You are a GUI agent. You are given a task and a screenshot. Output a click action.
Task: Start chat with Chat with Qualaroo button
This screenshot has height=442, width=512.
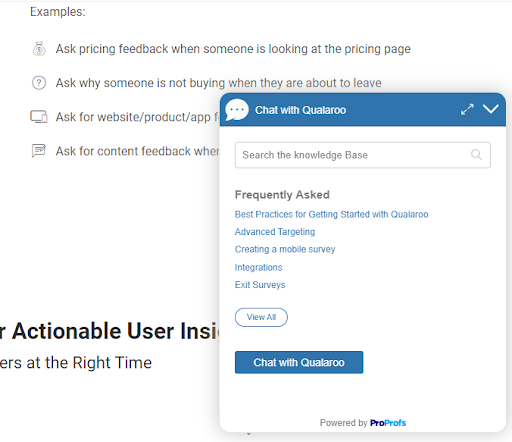(x=299, y=362)
